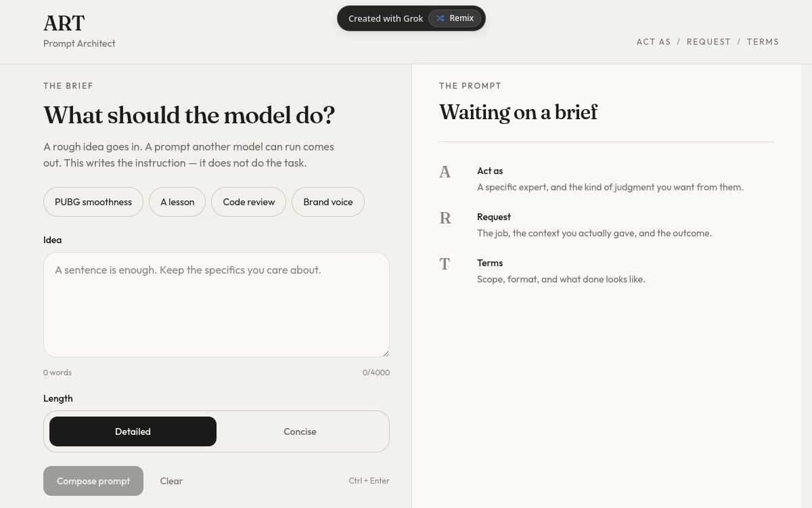812x508 pixels.
Task: Open the TERMS header link
Action: tap(763, 42)
